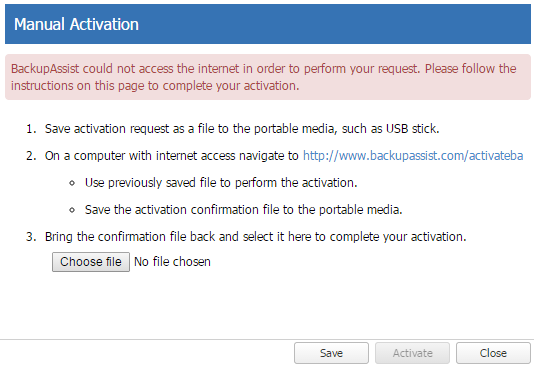Screen dimensions: 534x366
Task: Click the 'Bring the confirmation file back' instruction
Action: click(255, 237)
